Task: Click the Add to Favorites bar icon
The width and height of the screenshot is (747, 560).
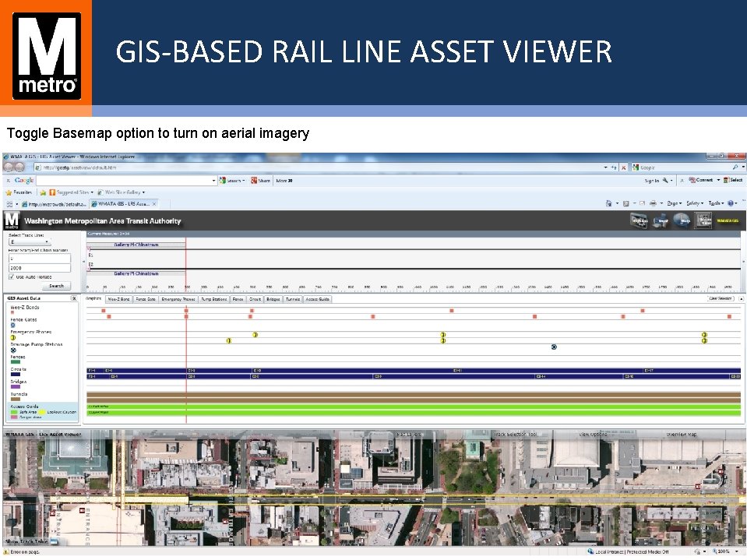Action: (x=43, y=192)
